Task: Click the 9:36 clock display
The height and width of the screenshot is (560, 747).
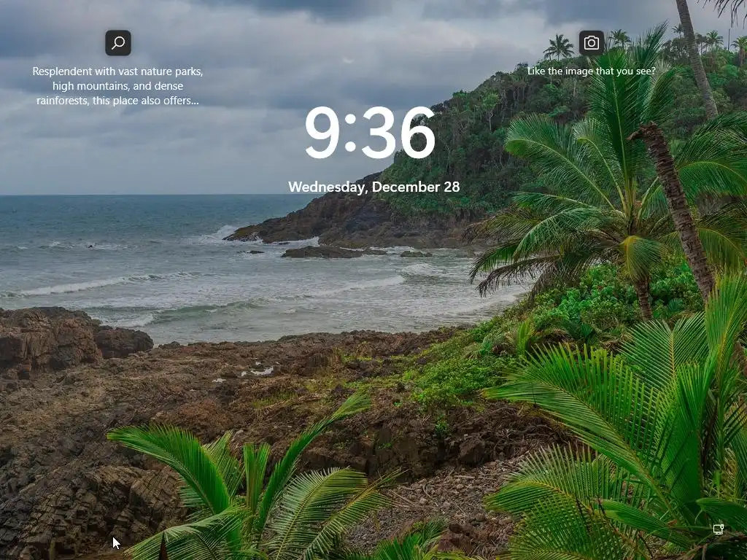Action: tap(370, 133)
